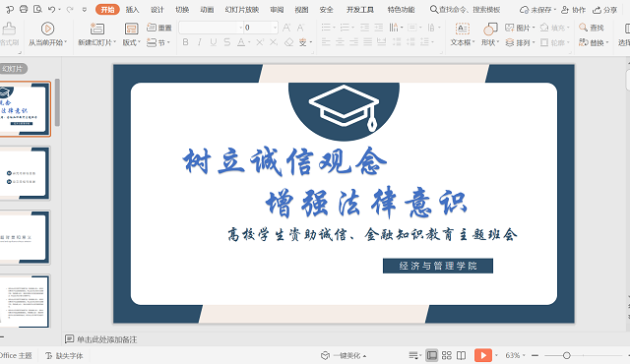Decrease font size icon
This screenshot has height=364, width=630.
tap(300, 28)
